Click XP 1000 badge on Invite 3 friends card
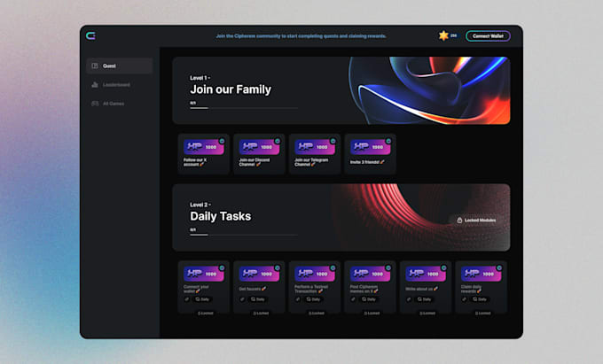This screenshot has width=603, height=364. pos(369,147)
